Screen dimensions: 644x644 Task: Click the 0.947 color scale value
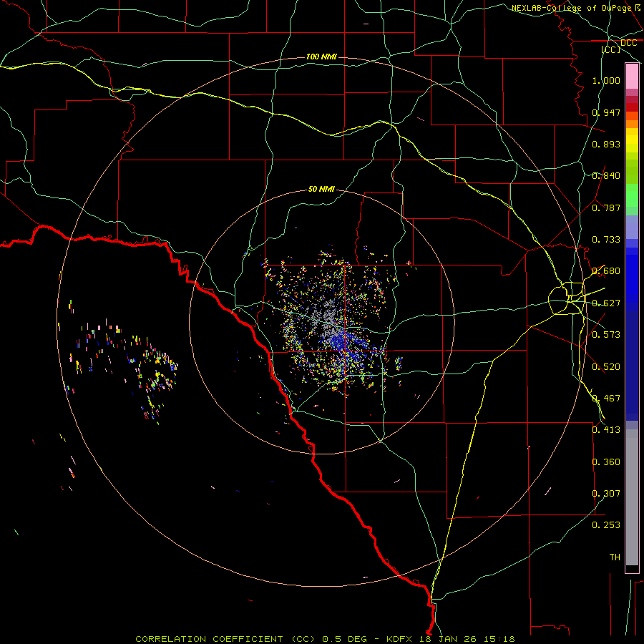(x=606, y=112)
